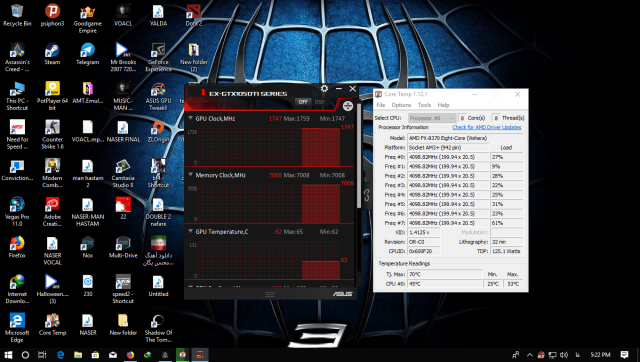
Task: Launch Counter Strike 1.6 desktop icon
Action: [52, 135]
